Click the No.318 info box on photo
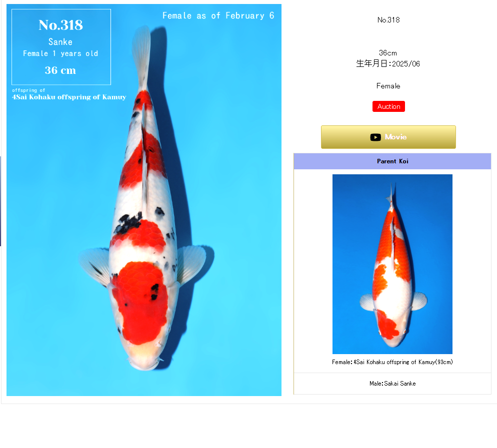 coord(61,47)
